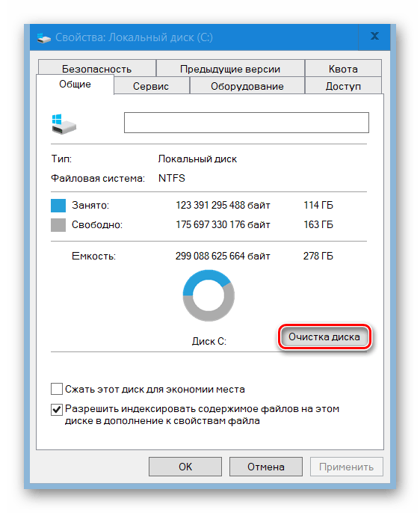Open the Квота tab
Screen dimensions: 420x513
[x=343, y=68]
